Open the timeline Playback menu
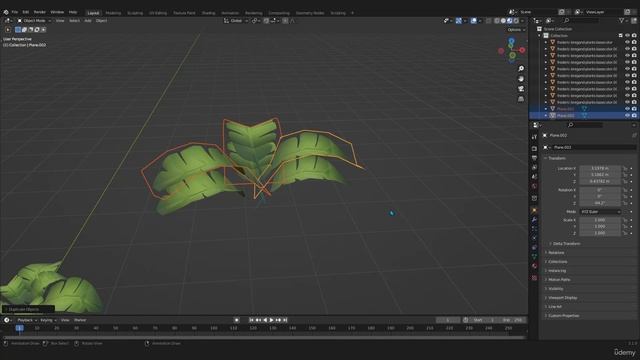This screenshot has height=360, width=640. (27, 320)
